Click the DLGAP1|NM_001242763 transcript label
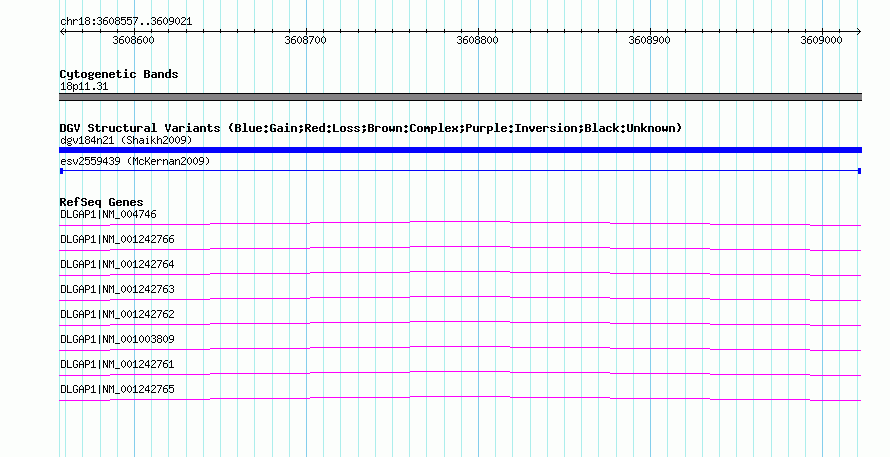 point(117,290)
